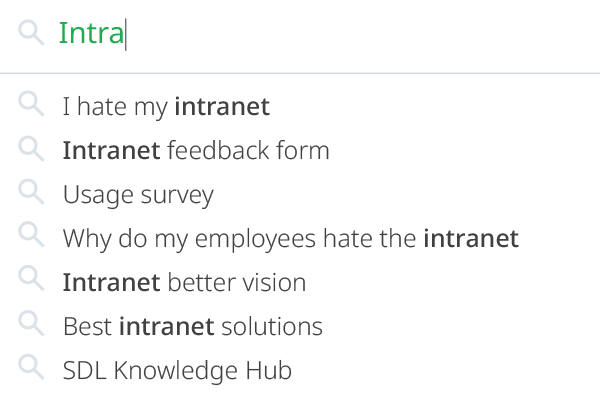Click the search icon next to "Intranet better vision"
Screen dimensions: 600x404
click(31, 281)
